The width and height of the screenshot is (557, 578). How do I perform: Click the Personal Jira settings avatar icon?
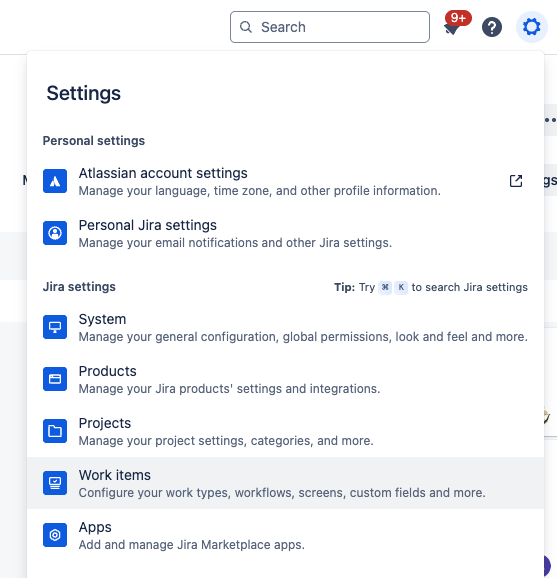(55, 233)
